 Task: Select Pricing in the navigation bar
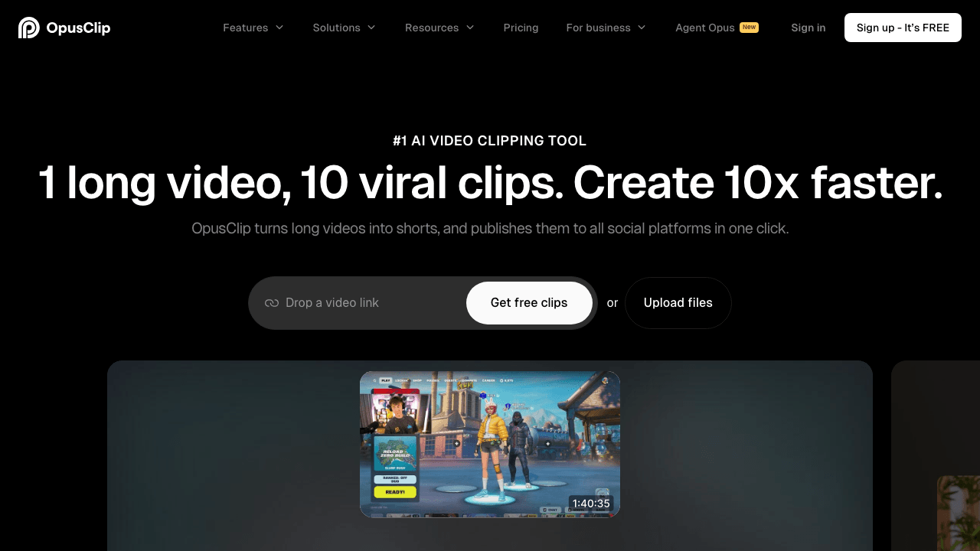[521, 28]
